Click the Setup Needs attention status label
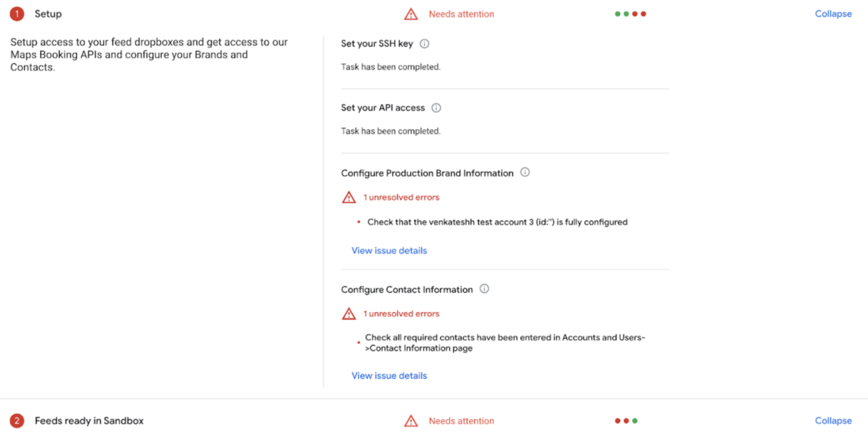Screen dimensions: 868x439 click(x=461, y=14)
